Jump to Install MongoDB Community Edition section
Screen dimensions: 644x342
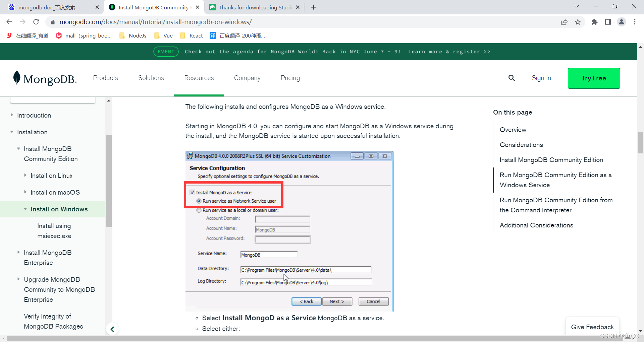click(x=551, y=160)
